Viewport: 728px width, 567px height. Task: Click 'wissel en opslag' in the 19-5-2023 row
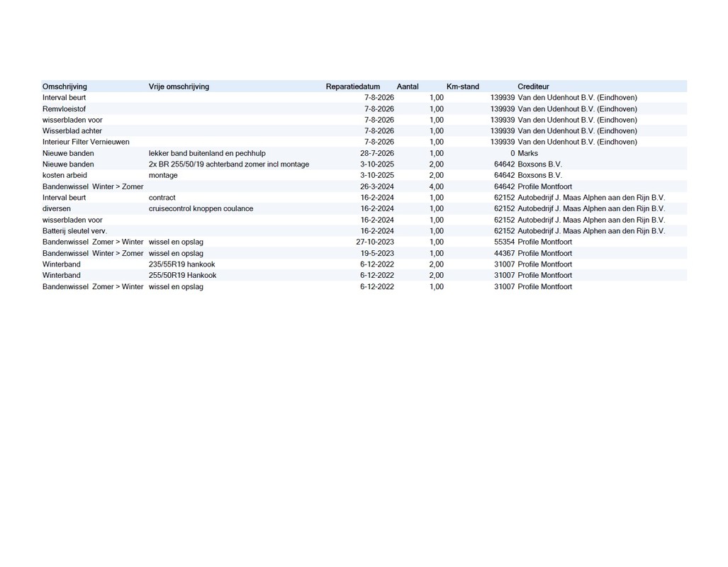pos(176,254)
